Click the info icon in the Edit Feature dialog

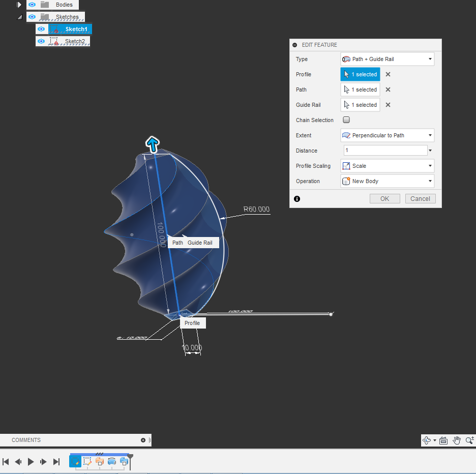click(x=296, y=199)
